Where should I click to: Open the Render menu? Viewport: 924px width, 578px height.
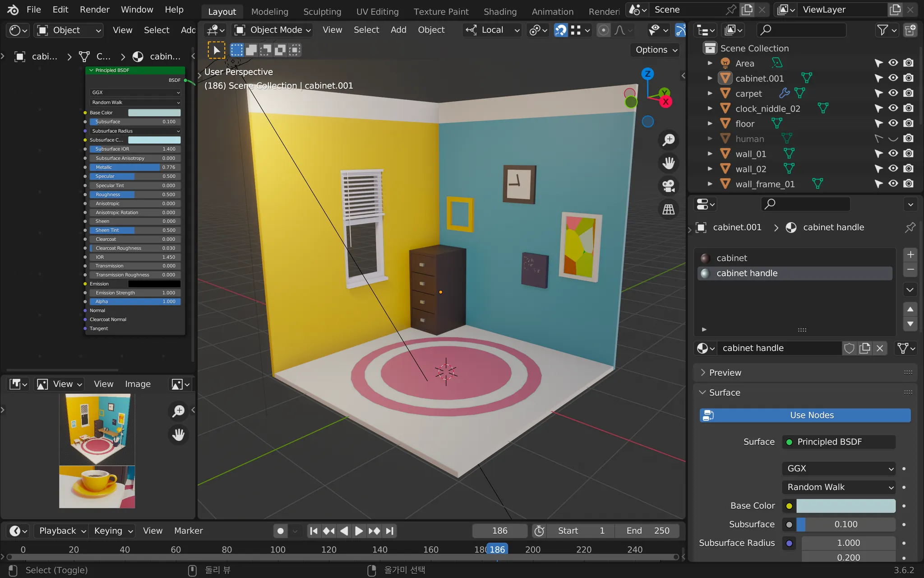point(94,9)
